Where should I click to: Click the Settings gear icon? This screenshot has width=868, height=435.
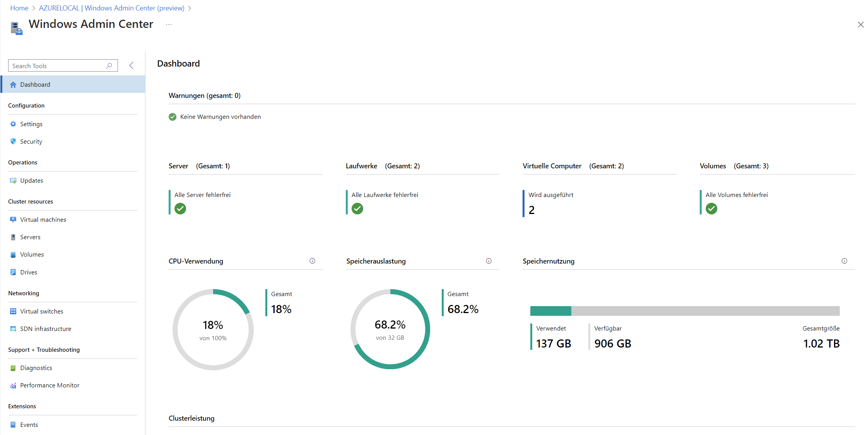(13, 124)
